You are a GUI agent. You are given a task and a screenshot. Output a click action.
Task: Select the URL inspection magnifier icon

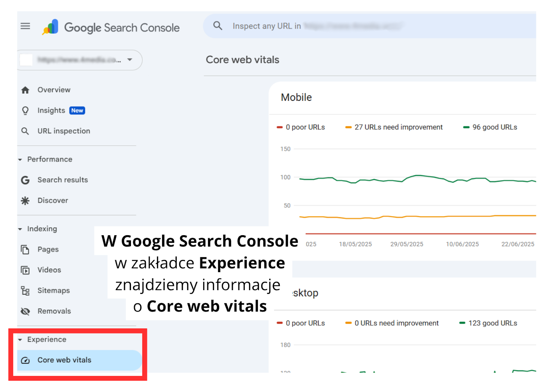(x=25, y=131)
